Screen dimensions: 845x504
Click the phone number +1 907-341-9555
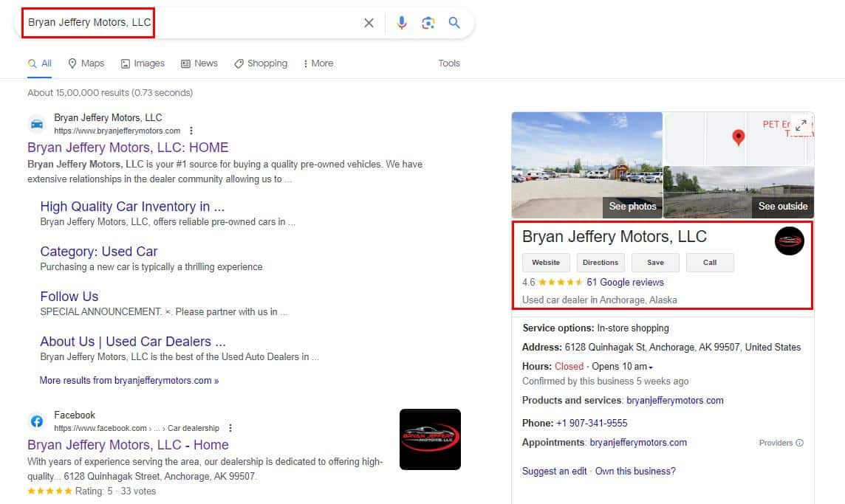click(592, 424)
